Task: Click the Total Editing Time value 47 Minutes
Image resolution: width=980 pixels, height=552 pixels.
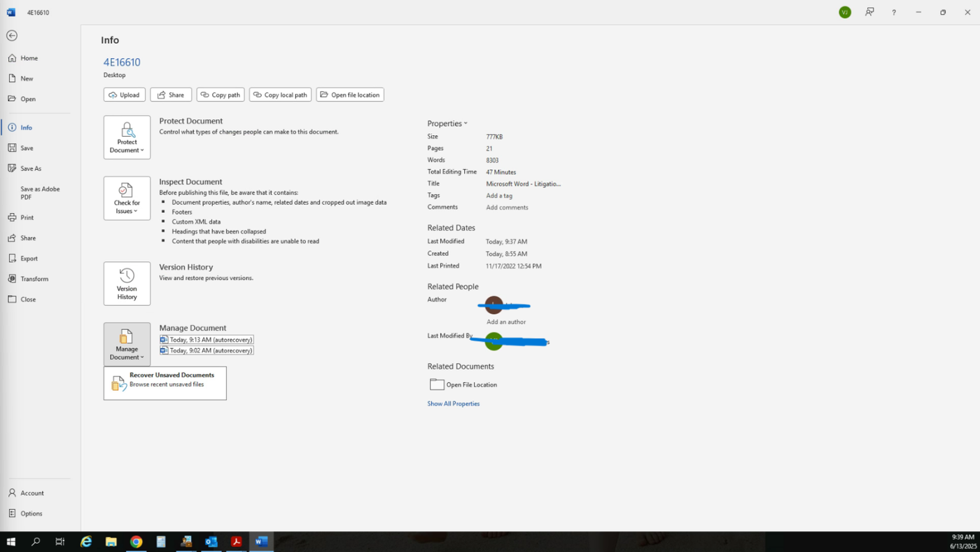Action: click(x=501, y=172)
